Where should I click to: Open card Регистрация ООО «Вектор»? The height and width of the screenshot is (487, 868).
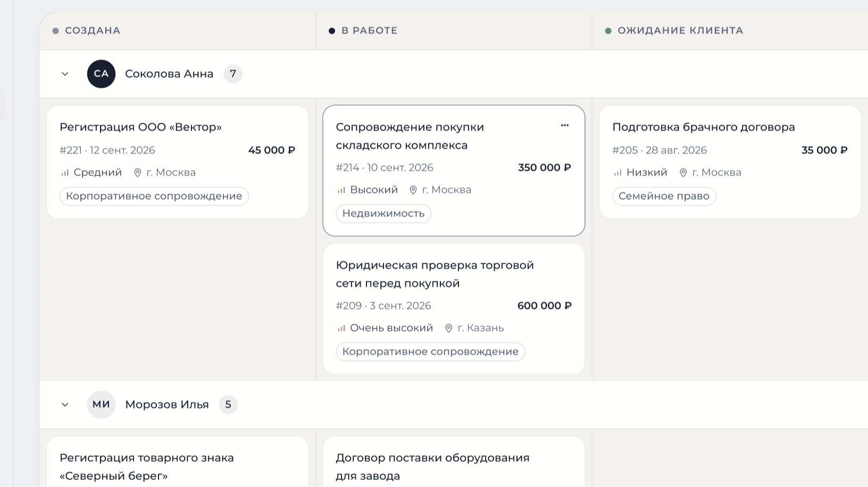pos(178,162)
